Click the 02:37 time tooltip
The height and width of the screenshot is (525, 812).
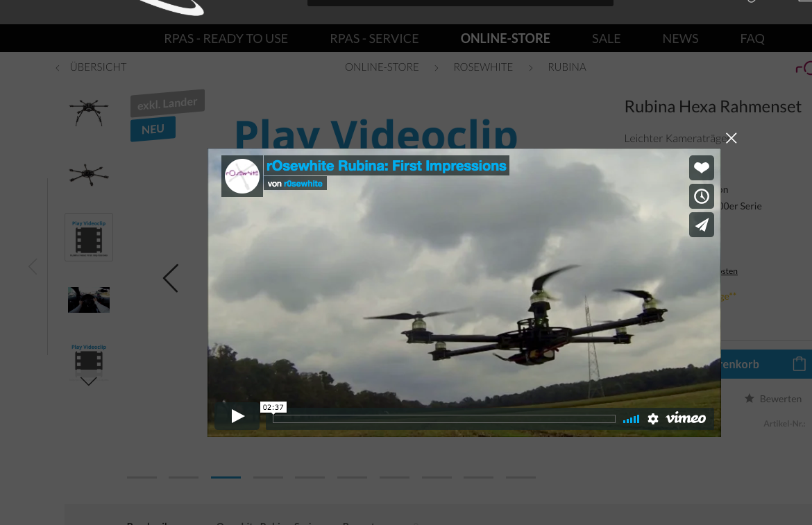(273, 407)
